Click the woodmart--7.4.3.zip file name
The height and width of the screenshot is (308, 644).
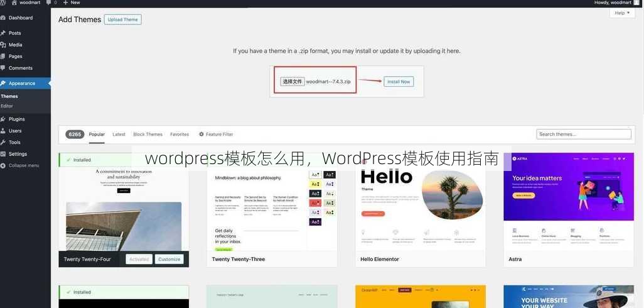point(328,82)
